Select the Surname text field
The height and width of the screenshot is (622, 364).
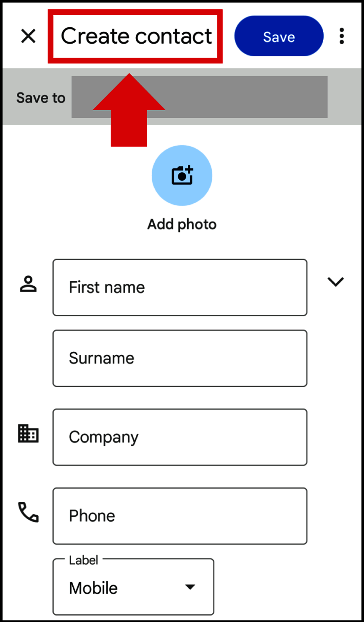(x=179, y=358)
